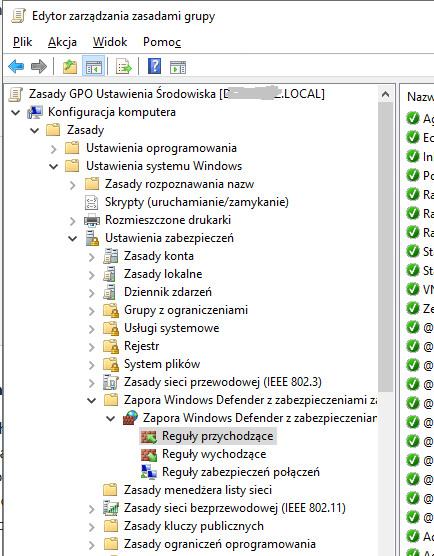The height and width of the screenshot is (556, 434).
Task: Click the Nazw column header in right pane
Action: 420,97
